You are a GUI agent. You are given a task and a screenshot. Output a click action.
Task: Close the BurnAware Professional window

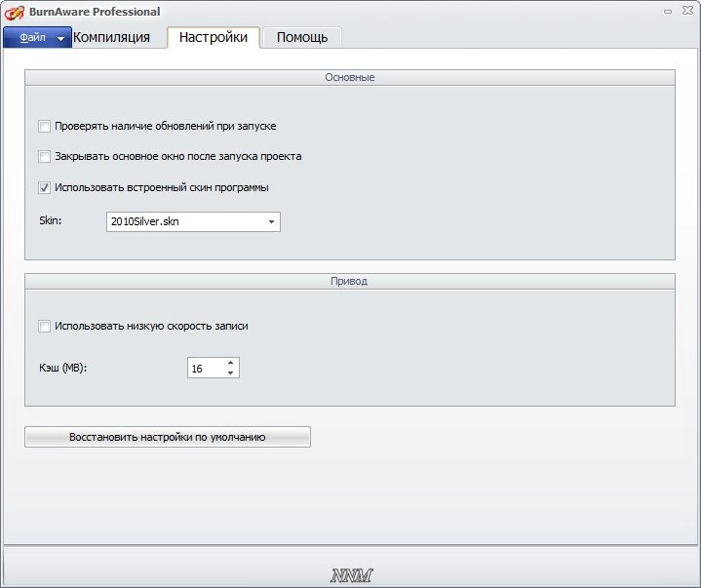point(687,11)
